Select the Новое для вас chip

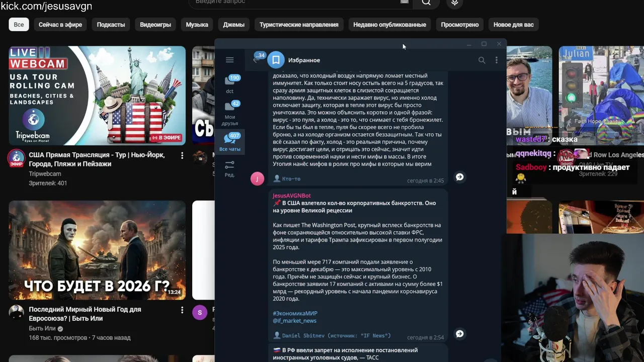[x=513, y=25]
